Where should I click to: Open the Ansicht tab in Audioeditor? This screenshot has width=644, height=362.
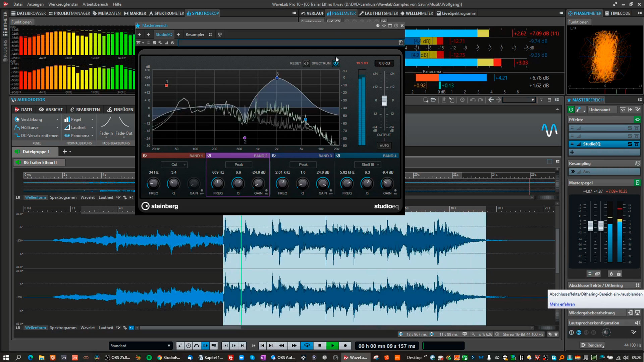[51, 110]
